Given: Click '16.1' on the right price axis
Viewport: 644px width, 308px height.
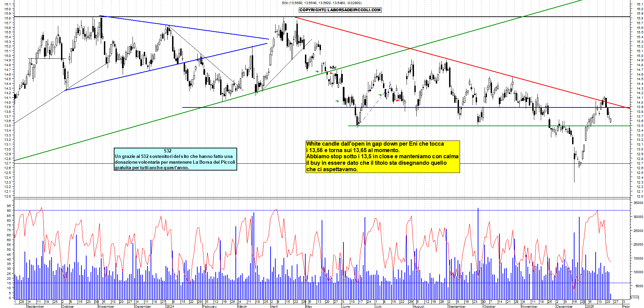Looking at the screenshot, I should coord(640,4).
